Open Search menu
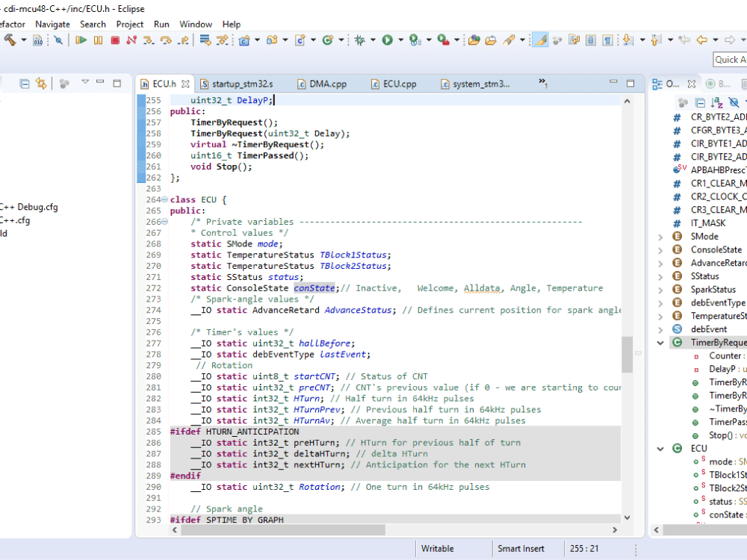The height and width of the screenshot is (560, 747). point(93,25)
